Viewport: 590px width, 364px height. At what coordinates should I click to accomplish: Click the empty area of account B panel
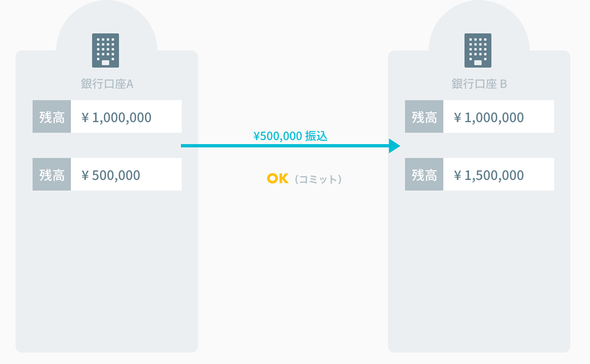[479, 269]
